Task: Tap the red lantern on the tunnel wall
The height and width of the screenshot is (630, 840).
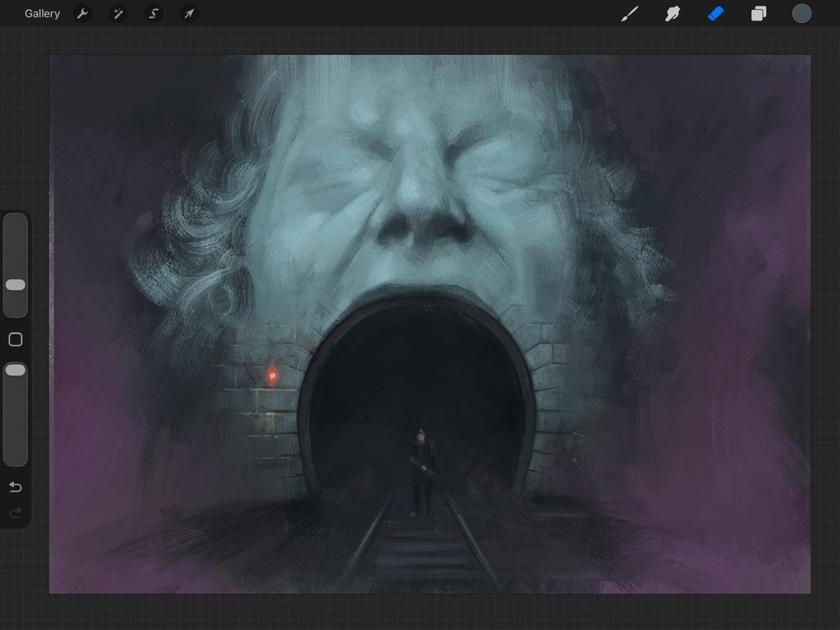Action: [x=272, y=376]
